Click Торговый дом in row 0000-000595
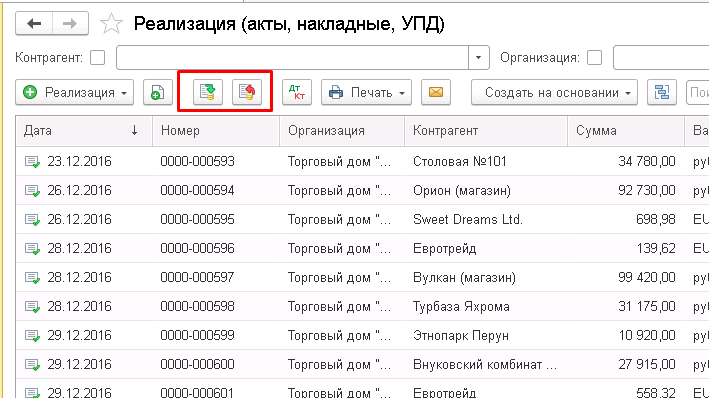 click(x=340, y=219)
